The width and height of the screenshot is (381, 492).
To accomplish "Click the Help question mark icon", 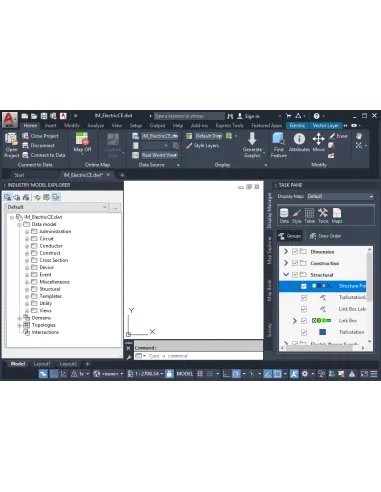I will [x=316, y=116].
